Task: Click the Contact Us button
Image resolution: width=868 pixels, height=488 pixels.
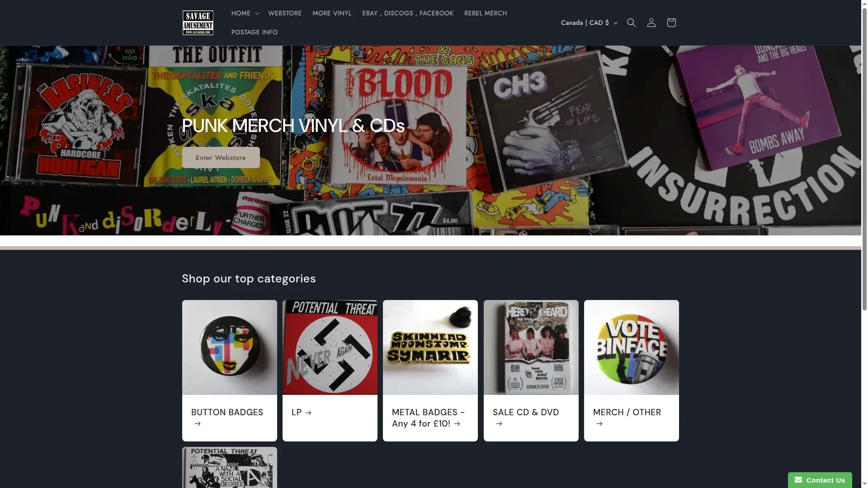Action: tap(820, 480)
